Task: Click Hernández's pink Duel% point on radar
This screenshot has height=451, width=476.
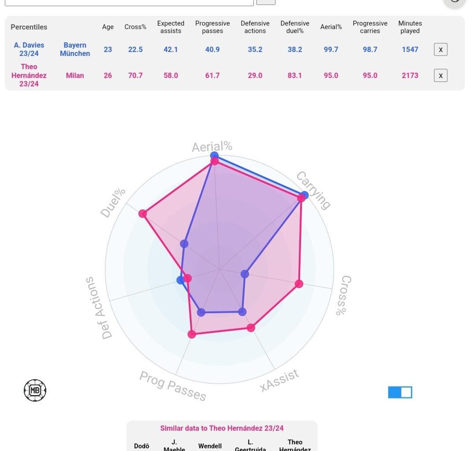Action: pos(143,214)
